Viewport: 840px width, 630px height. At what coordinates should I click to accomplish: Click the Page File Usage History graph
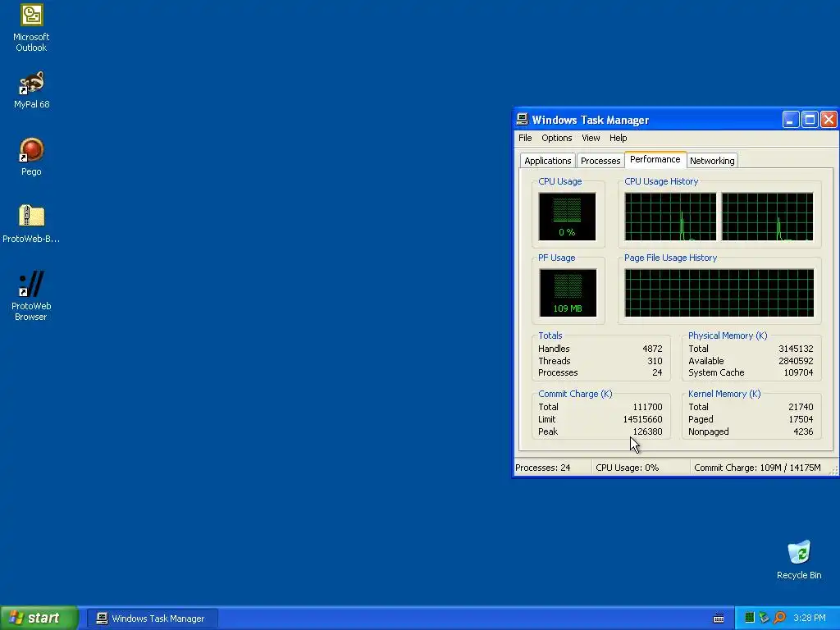pos(719,293)
